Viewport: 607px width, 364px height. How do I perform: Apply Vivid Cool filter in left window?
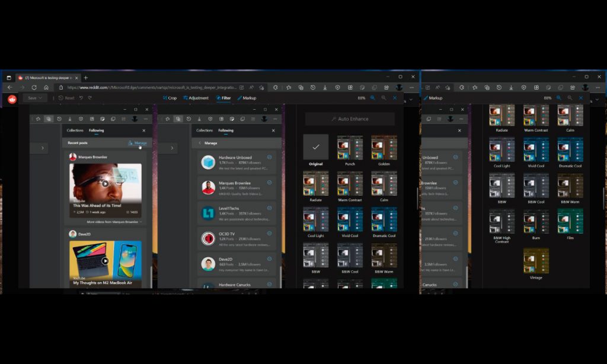tap(350, 219)
